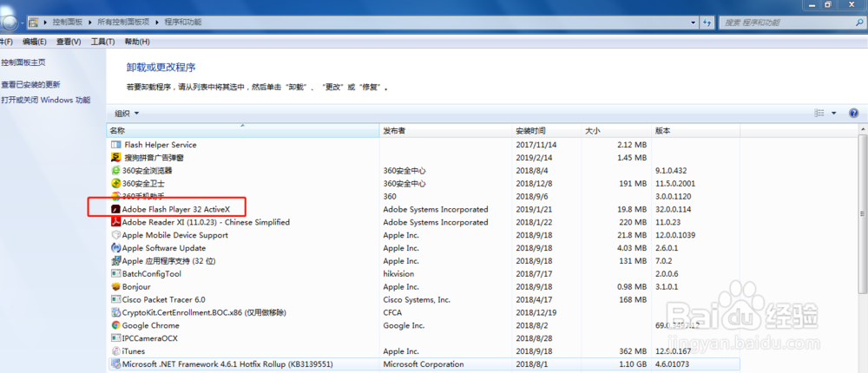
Task: Click the 360安全浏览器 icon
Action: tap(115, 170)
